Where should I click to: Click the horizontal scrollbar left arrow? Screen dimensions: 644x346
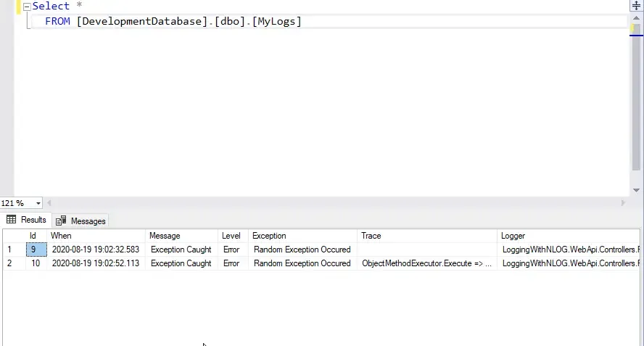point(49,202)
